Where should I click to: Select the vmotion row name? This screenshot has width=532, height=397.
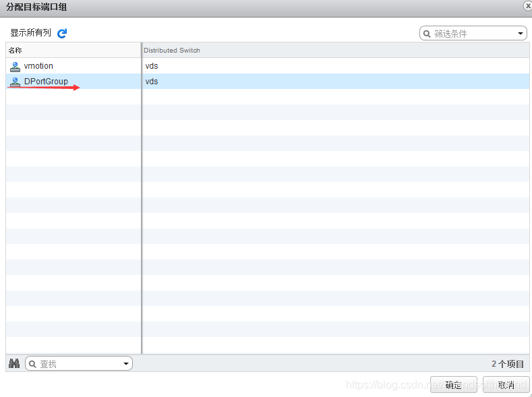[38, 66]
